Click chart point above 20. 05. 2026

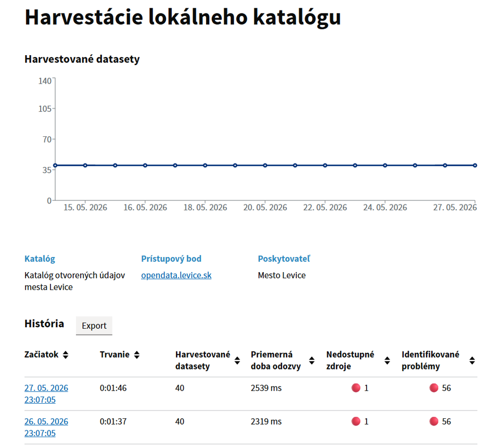tap(265, 165)
